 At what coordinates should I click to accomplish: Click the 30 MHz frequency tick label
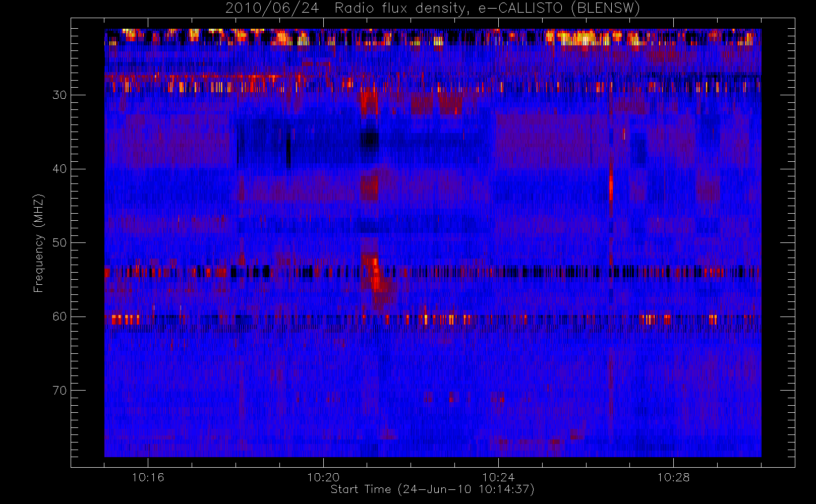pos(60,95)
